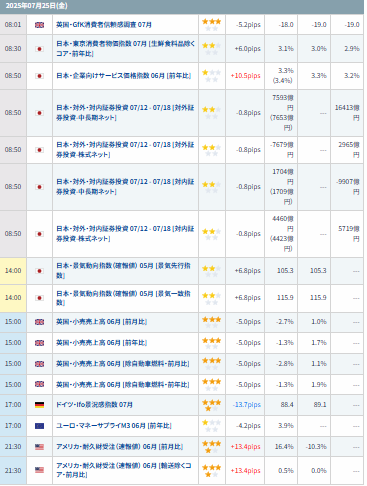Screen dimensions: 367x486
Task: Click Japan flag in 景気一致指数 row
Action: coord(39,298)
